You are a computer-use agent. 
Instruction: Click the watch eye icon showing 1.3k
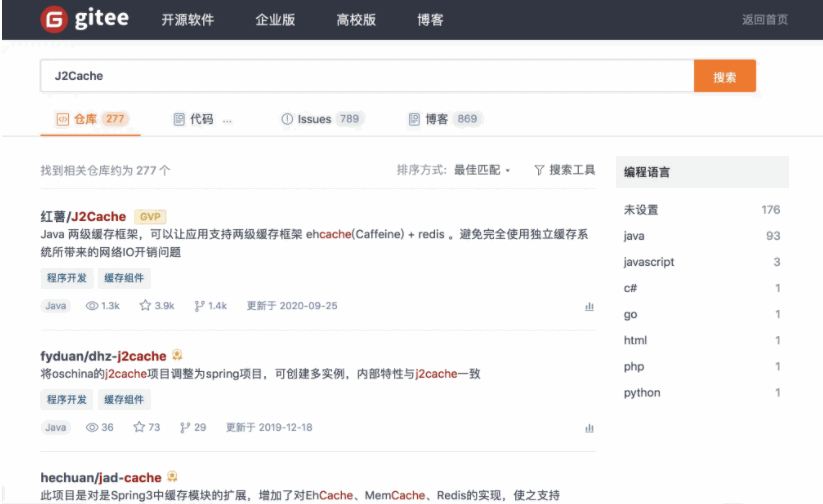point(92,306)
